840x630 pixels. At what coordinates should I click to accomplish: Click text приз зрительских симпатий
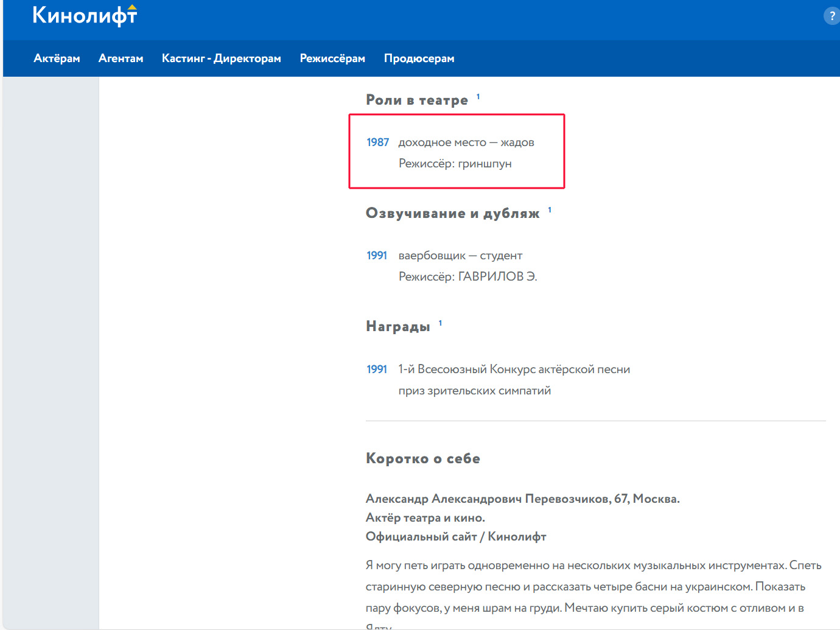475,391
